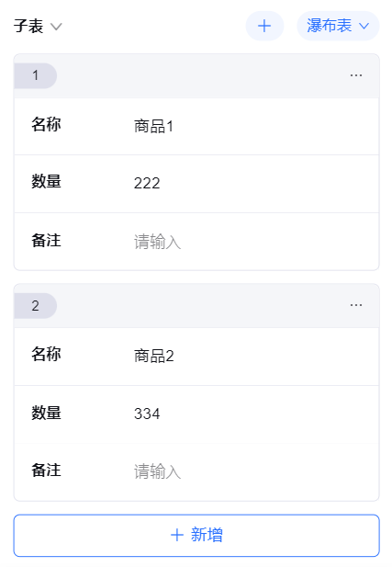Click the 子表 title label

(28, 27)
